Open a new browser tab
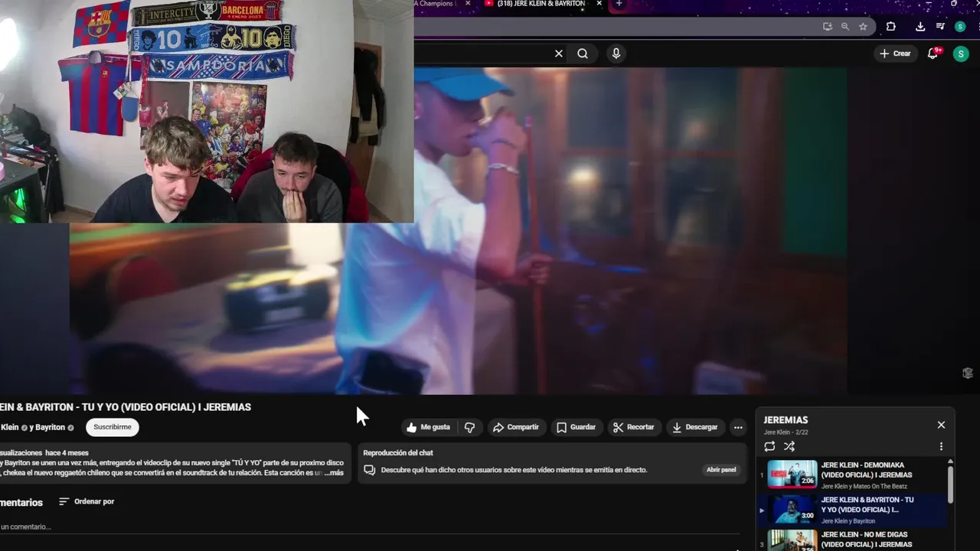 click(619, 4)
